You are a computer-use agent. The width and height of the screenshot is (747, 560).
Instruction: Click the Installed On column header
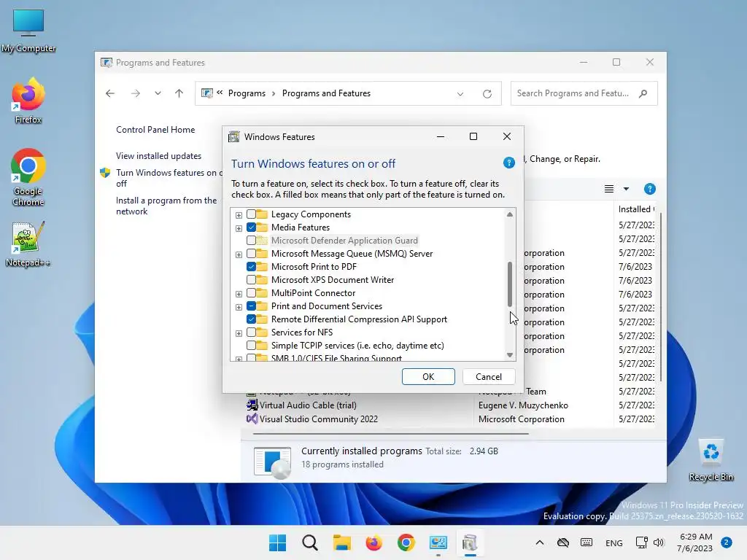[x=636, y=209]
